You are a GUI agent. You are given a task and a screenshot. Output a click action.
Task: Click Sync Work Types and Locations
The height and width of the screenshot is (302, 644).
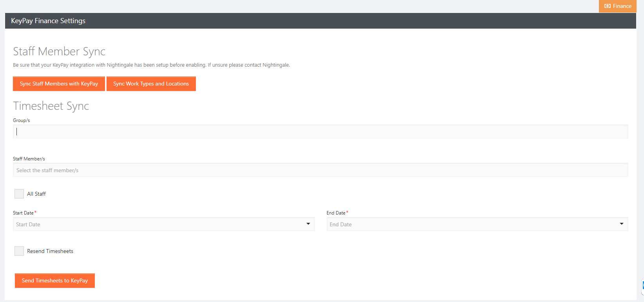[151, 84]
